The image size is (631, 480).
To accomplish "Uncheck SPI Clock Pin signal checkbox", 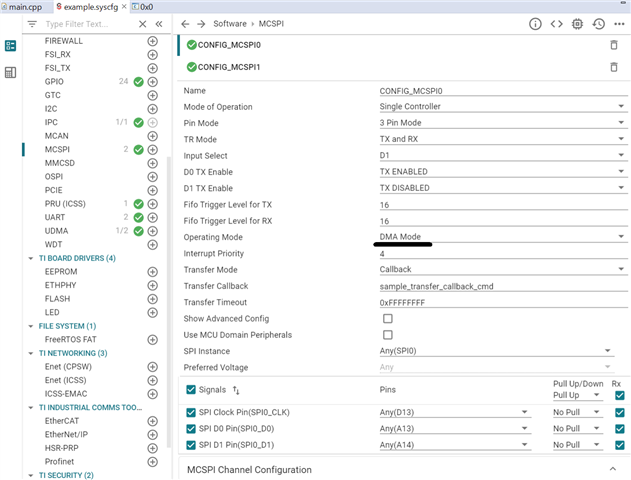I will [192, 412].
